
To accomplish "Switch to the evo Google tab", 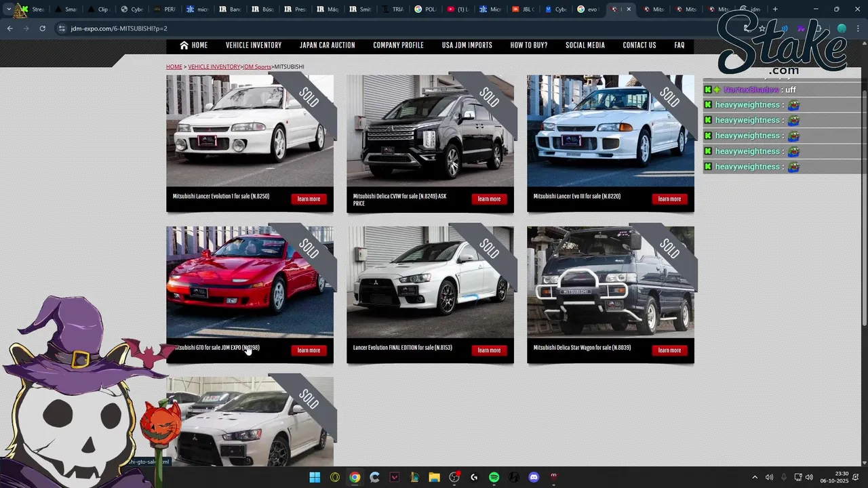I will point(589,9).
